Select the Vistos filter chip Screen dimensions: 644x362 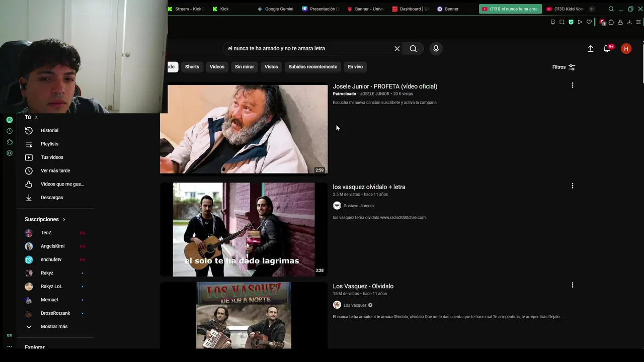click(271, 67)
